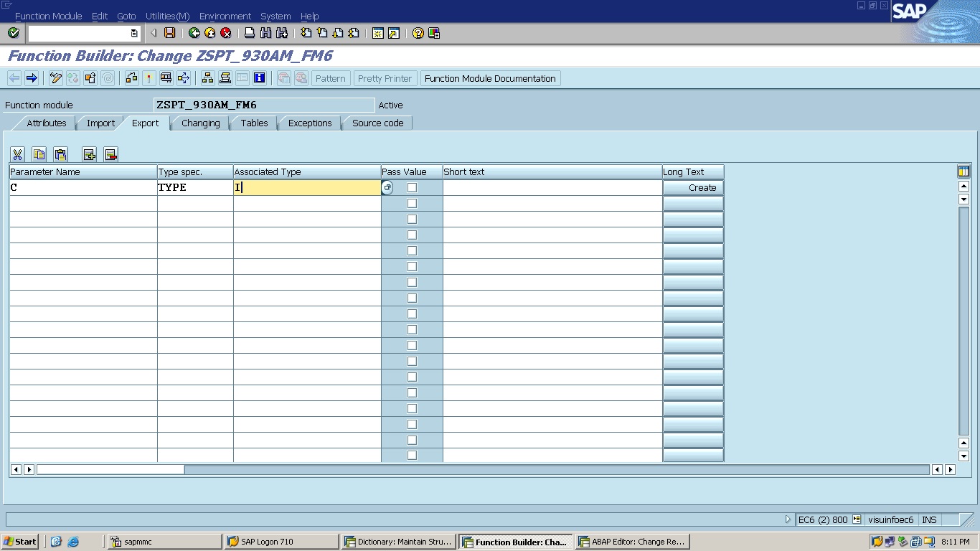Click the yellow Exit icon
980x551 pixels.
coord(210,33)
